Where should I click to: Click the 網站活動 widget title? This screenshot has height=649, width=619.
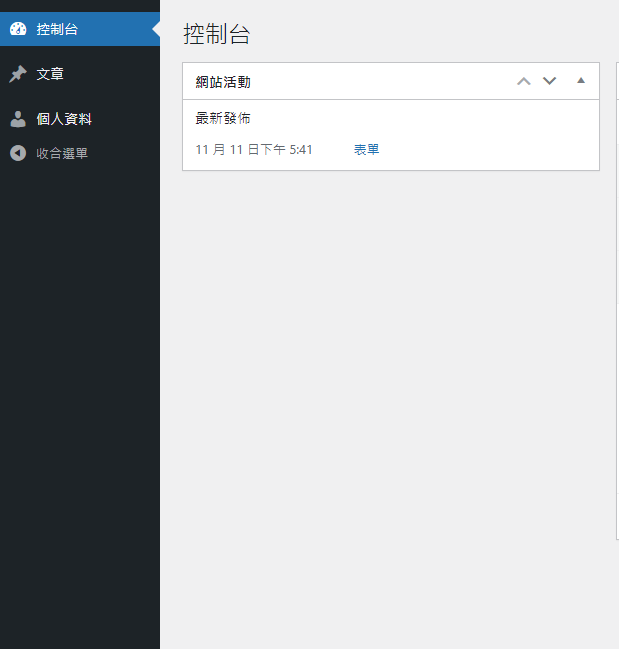(x=223, y=82)
